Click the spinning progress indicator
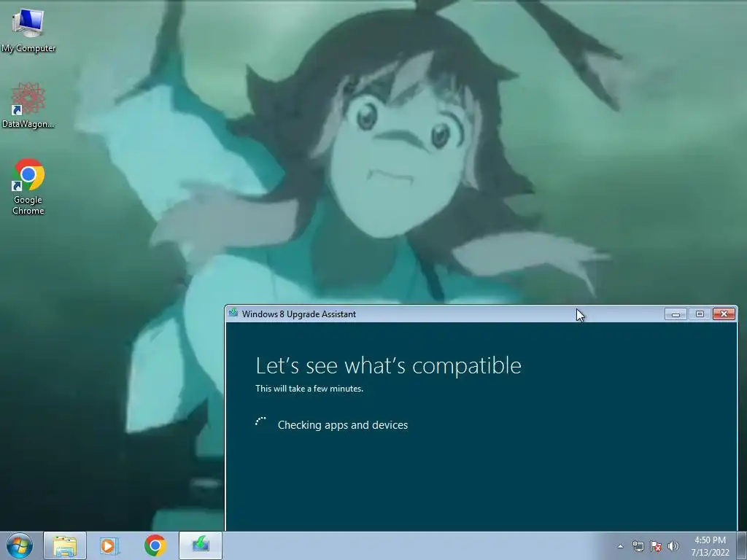 click(260, 422)
